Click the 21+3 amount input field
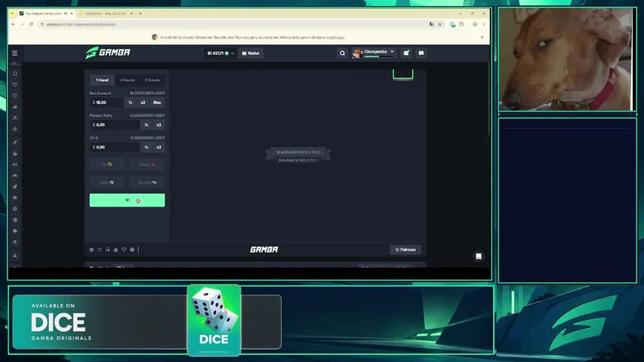The height and width of the screenshot is (362, 644). click(115, 147)
